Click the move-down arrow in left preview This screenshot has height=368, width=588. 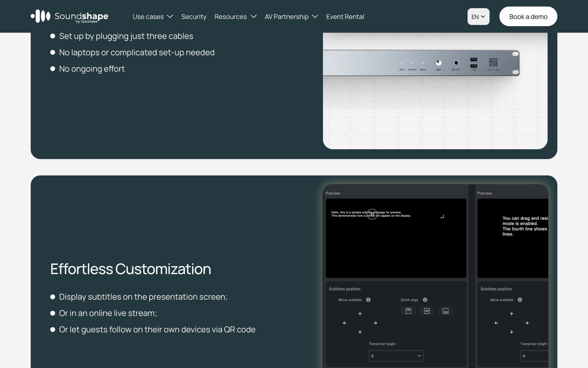click(360, 332)
